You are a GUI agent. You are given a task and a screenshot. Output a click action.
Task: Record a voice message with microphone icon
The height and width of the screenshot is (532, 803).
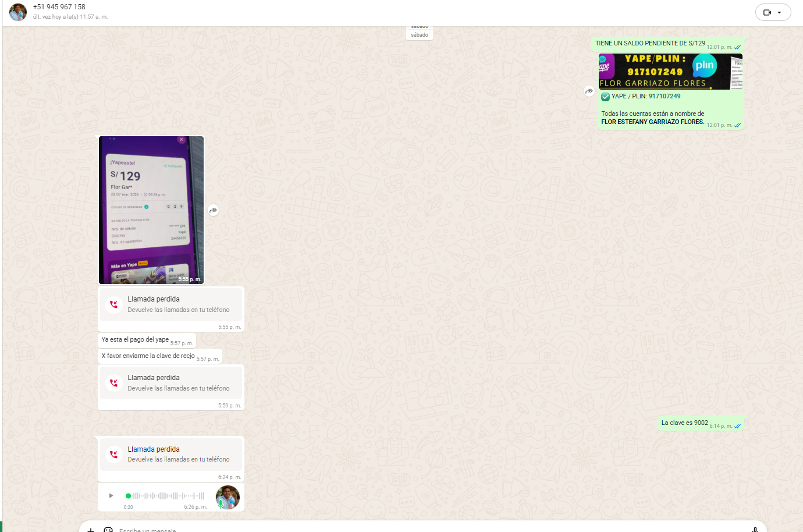pyautogui.click(x=755, y=529)
